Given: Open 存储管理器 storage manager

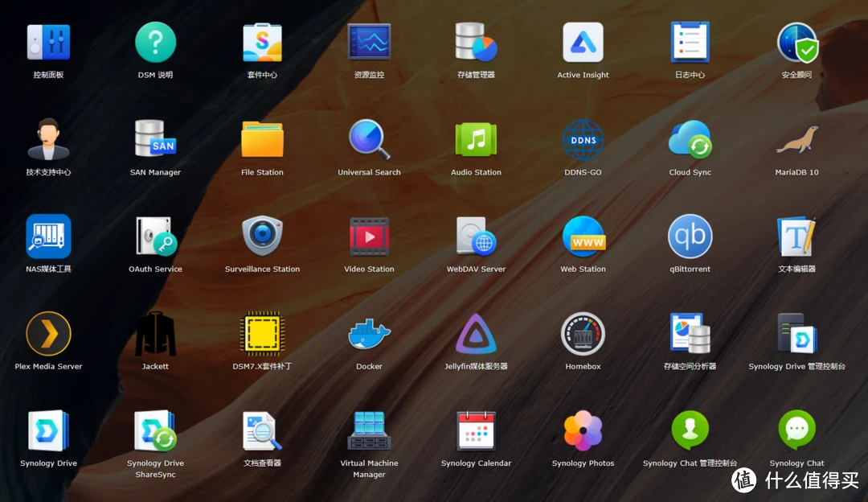Looking at the screenshot, I should pyautogui.click(x=476, y=43).
